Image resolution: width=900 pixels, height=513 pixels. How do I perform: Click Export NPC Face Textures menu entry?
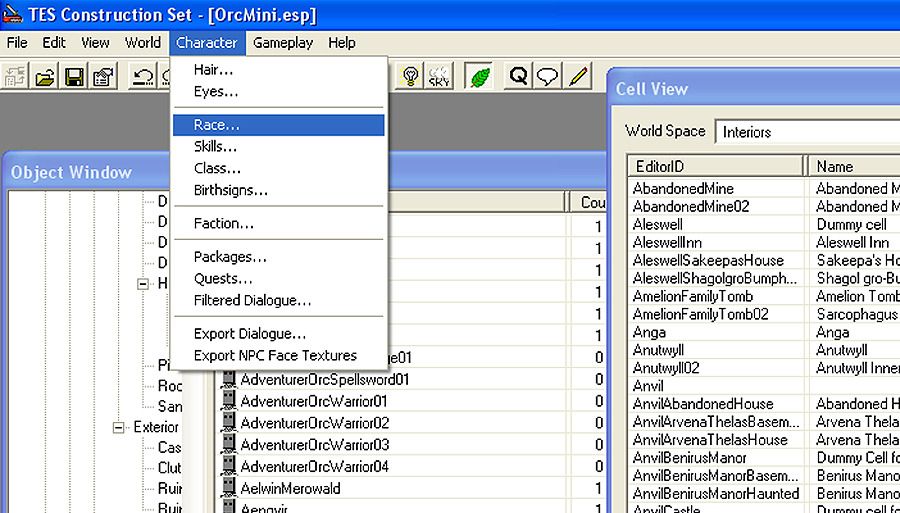point(275,355)
